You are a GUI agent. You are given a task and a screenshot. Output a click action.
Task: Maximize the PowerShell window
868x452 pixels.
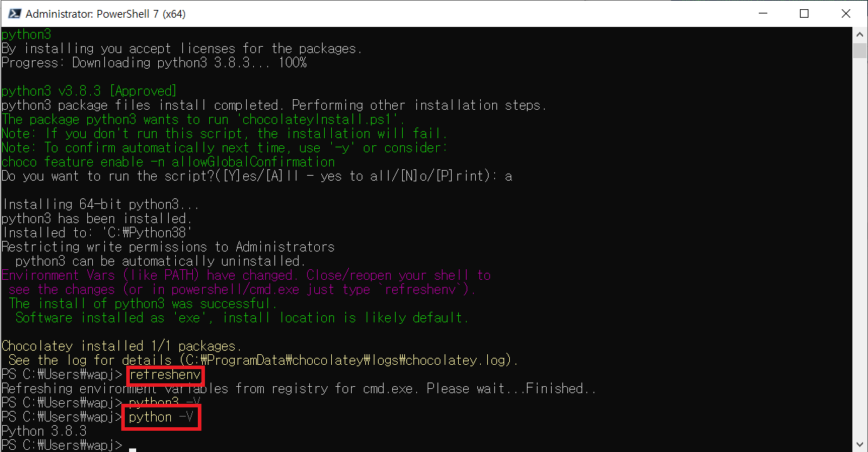click(x=804, y=13)
